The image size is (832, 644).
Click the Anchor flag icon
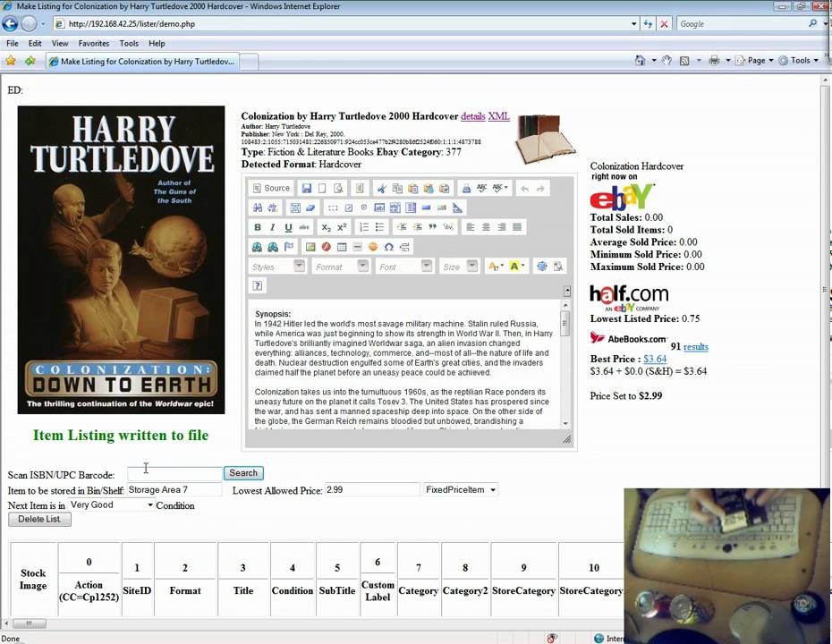click(289, 247)
